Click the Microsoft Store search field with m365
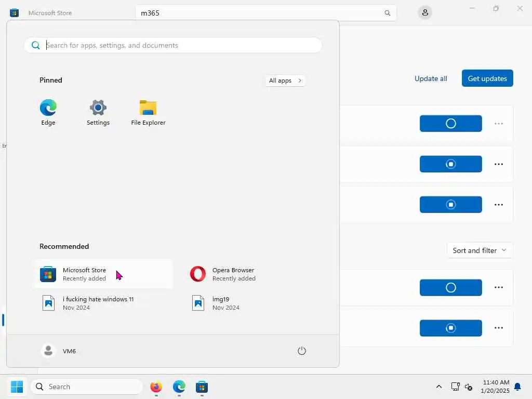Viewport: 532px width, 399px height. [x=265, y=13]
